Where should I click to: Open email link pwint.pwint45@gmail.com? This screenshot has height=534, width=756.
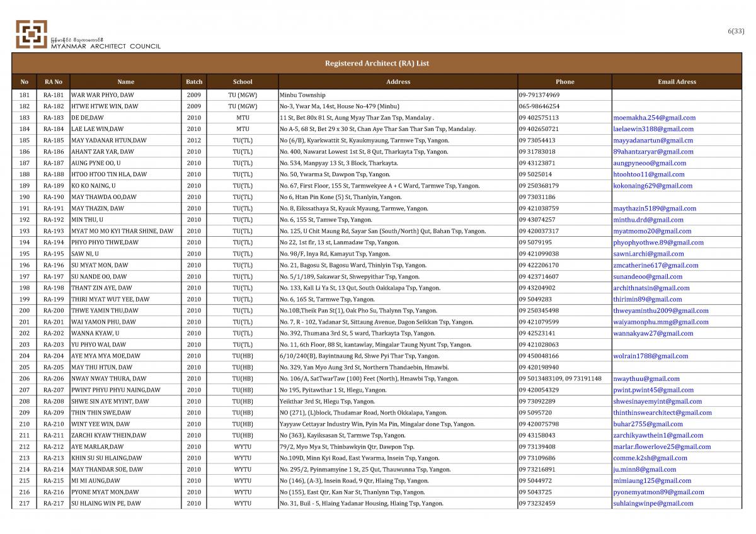653,390
